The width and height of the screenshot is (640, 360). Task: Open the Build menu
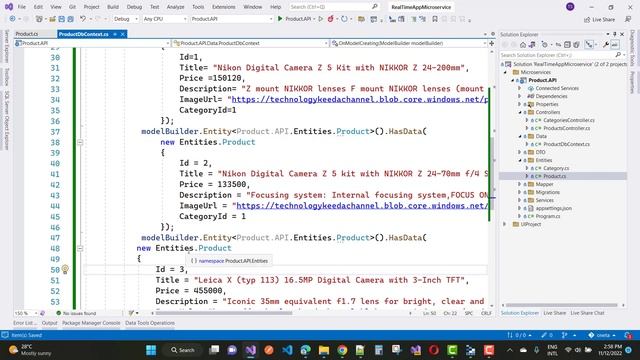tap(113, 7)
